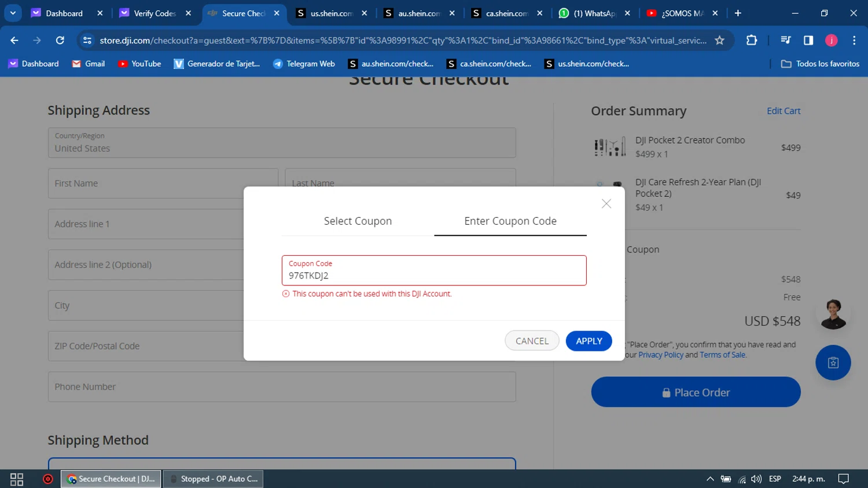The height and width of the screenshot is (488, 868).
Task: Open the Gmail bookmark
Action: (89, 64)
